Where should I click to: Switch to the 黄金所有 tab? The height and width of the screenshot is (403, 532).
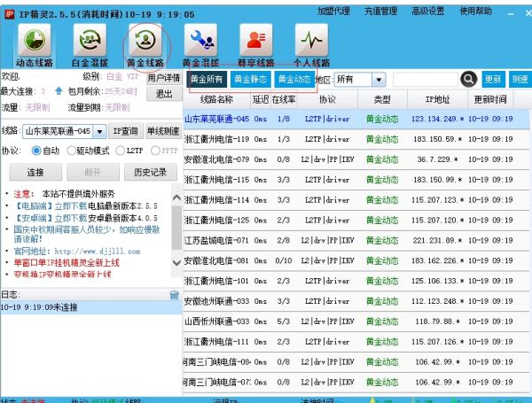point(207,80)
